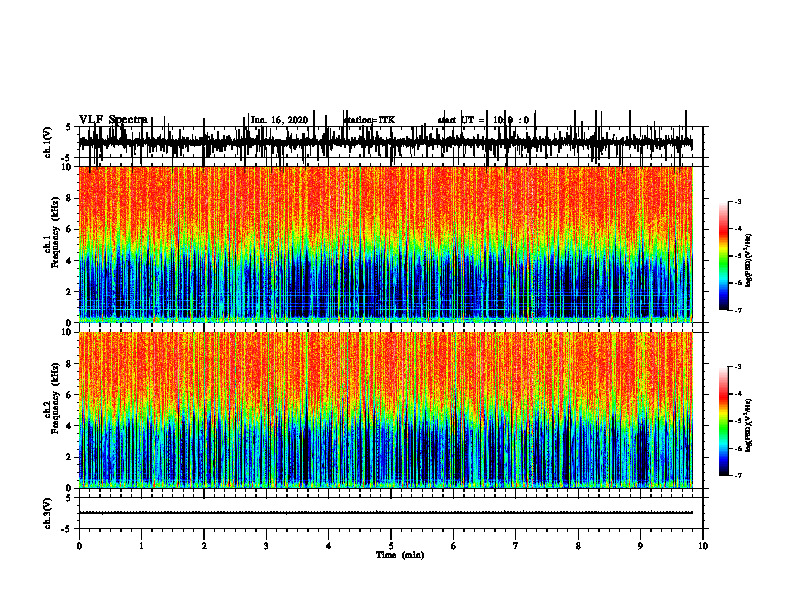The width and height of the screenshot is (792, 612).
Task: Click the 'ch.1(V)' waveform axis label
Action: [x=48, y=142]
